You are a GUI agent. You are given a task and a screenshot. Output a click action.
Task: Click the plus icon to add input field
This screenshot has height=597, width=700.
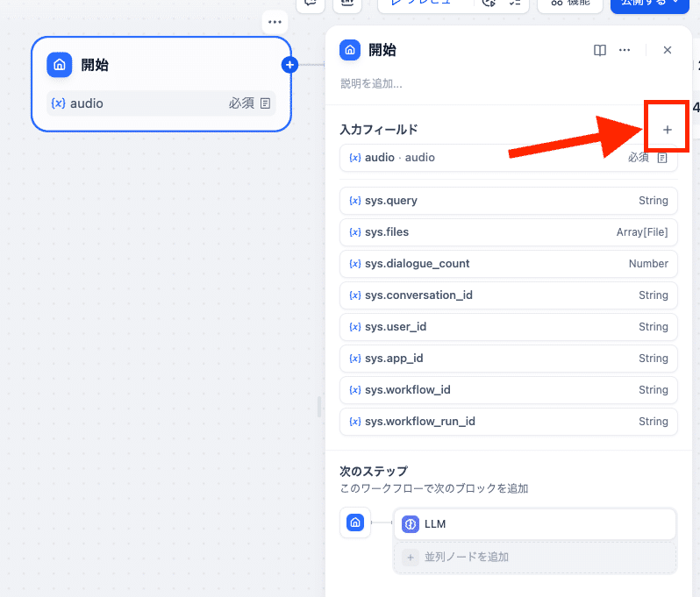(667, 130)
